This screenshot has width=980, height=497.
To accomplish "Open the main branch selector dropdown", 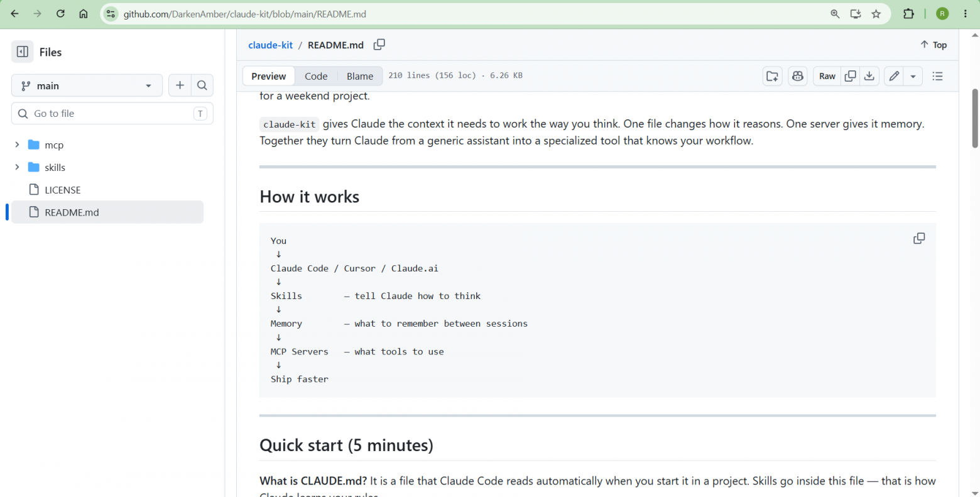I will point(87,85).
